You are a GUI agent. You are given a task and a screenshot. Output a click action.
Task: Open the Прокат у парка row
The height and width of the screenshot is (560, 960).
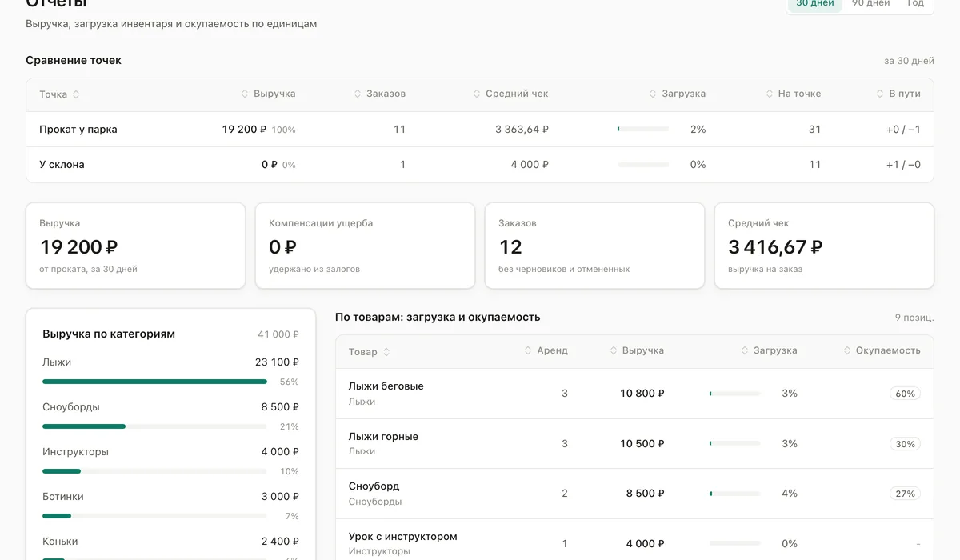pos(479,130)
